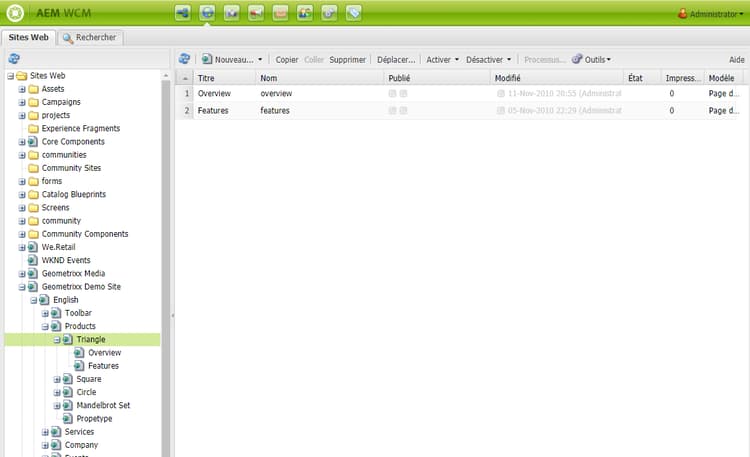Click the Copier button
Viewport: 750px width, 457px height.
[287, 60]
